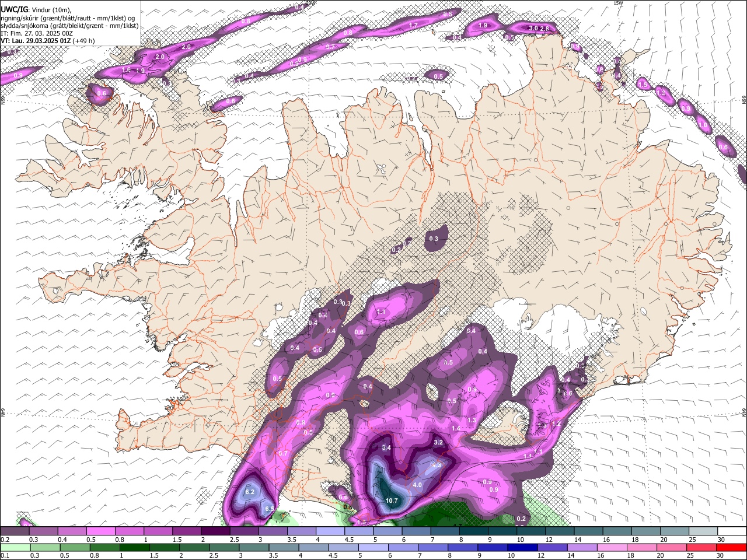Click the IT: Fim. 27. 03. 2025 00Z line
Viewport: 747px width, 560px height.
[36, 33]
